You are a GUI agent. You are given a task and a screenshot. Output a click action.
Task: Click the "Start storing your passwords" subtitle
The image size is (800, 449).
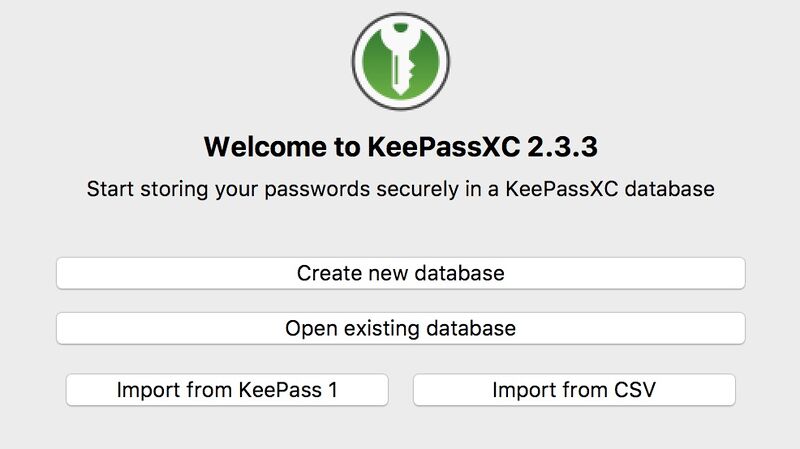[x=400, y=188]
